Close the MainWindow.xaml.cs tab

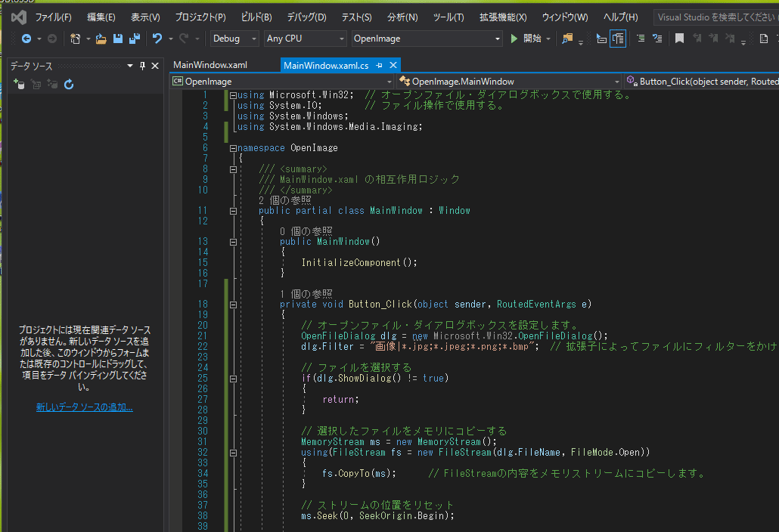tap(393, 65)
